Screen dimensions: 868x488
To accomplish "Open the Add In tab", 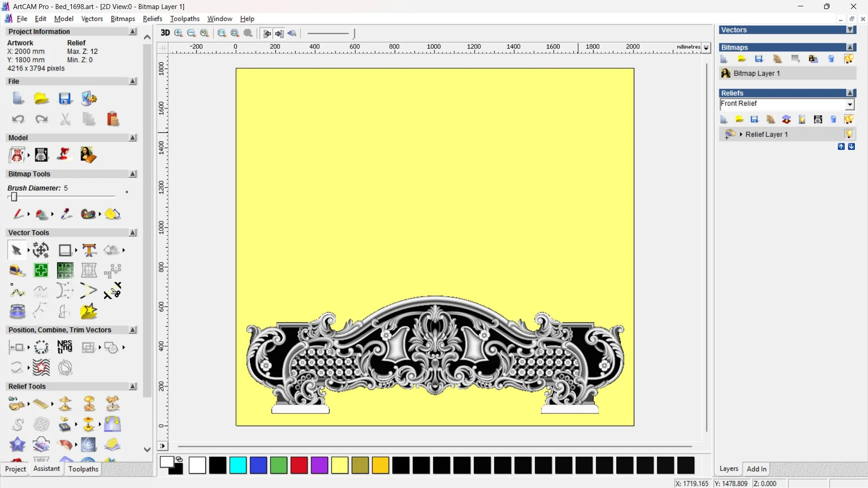I will point(756,469).
